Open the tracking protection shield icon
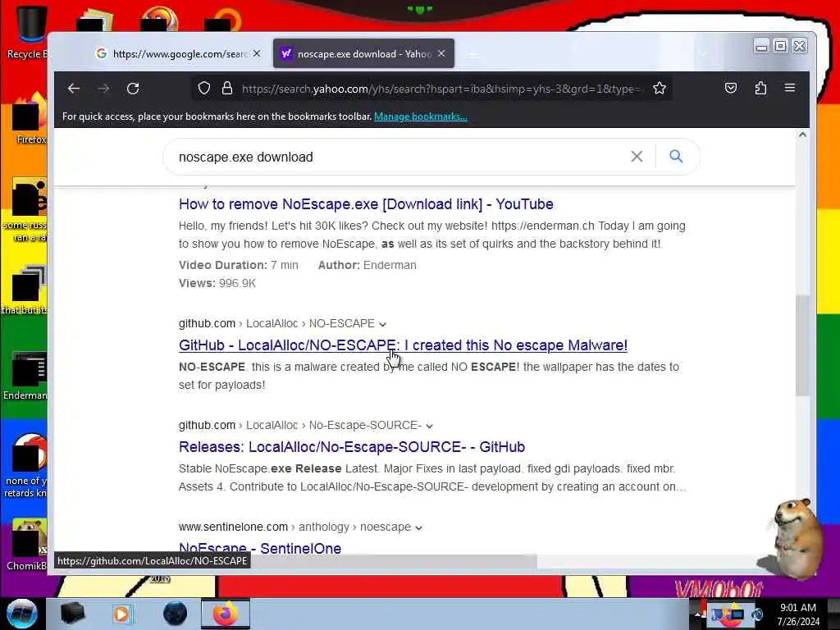 point(204,88)
